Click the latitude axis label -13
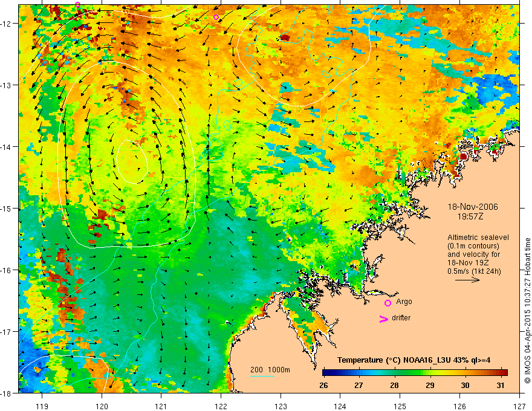This screenshot has height=411, width=532. pyautogui.click(x=5, y=85)
